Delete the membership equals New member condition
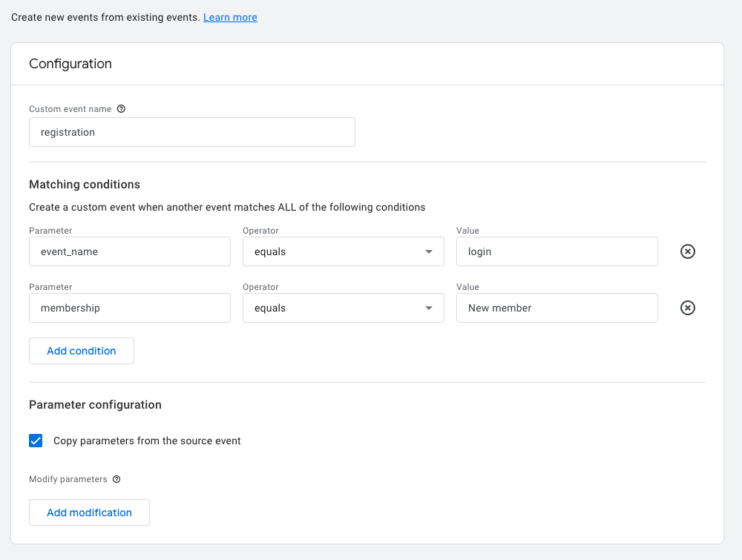Screen dimensions: 742x560 687,308
